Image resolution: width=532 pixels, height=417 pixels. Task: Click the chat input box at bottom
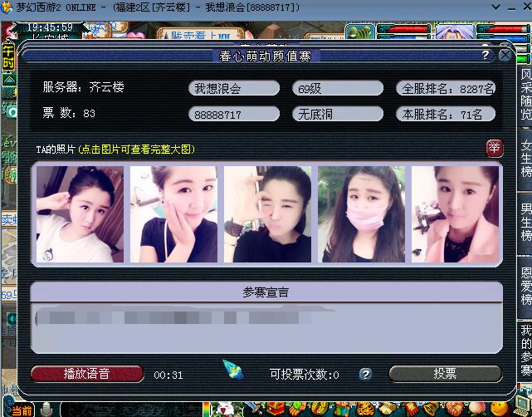[x=132, y=410]
